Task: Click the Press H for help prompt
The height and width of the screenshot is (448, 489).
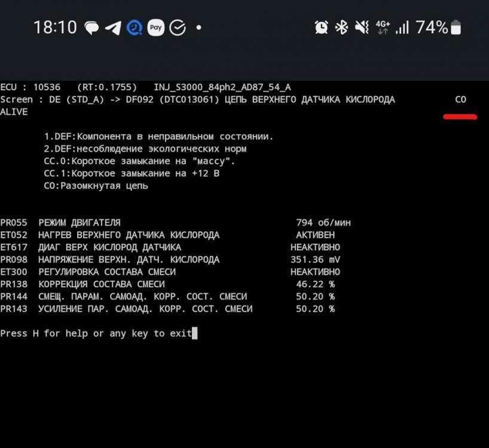Action: (96, 334)
